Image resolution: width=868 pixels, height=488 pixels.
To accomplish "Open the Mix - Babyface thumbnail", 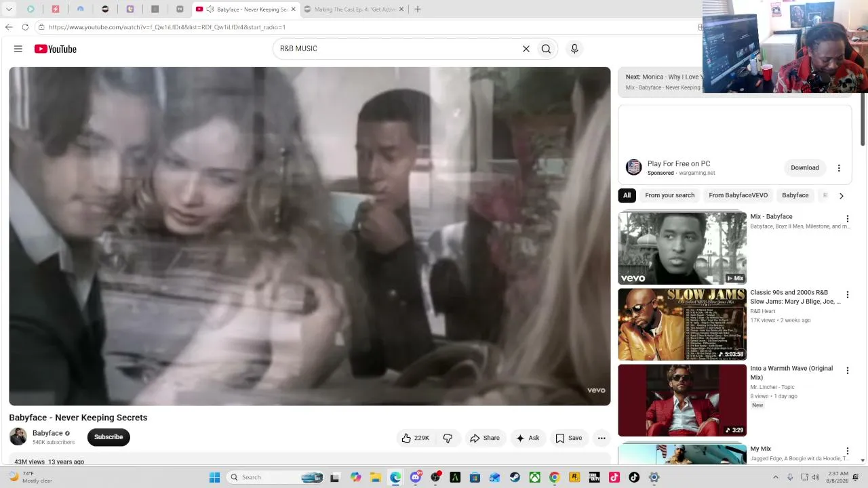I will 682,248.
